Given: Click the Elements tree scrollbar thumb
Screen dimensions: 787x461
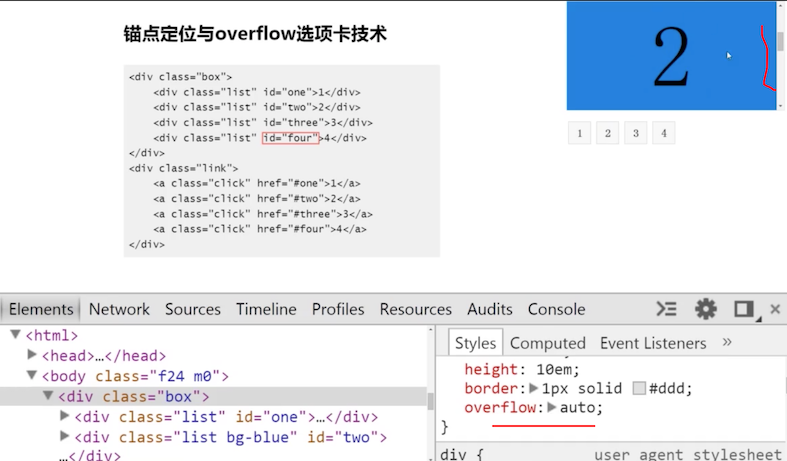Looking at the screenshot, I should (430, 401).
